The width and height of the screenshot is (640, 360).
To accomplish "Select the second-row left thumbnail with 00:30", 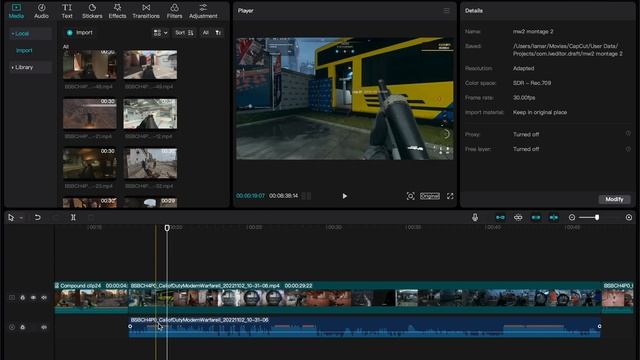I will coord(90,113).
